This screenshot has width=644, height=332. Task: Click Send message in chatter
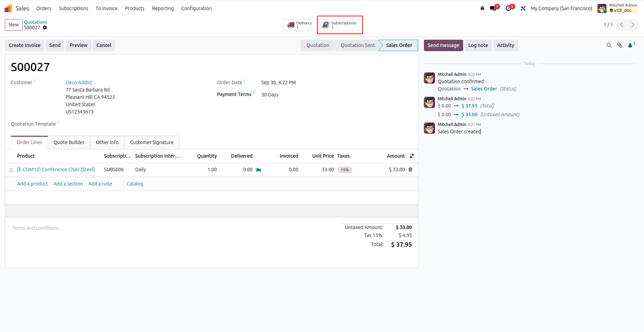click(443, 45)
